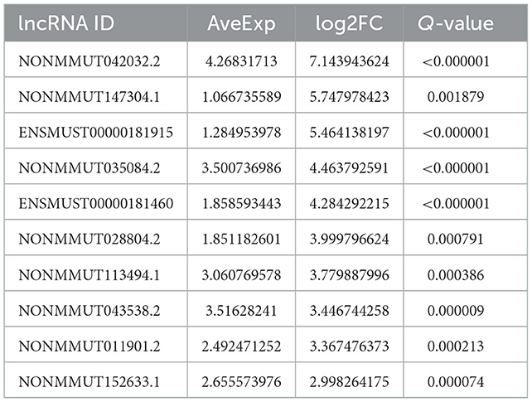Select lncRNA ID ENSMUST00000181460
The width and height of the screenshot is (532, 402).
96,204
